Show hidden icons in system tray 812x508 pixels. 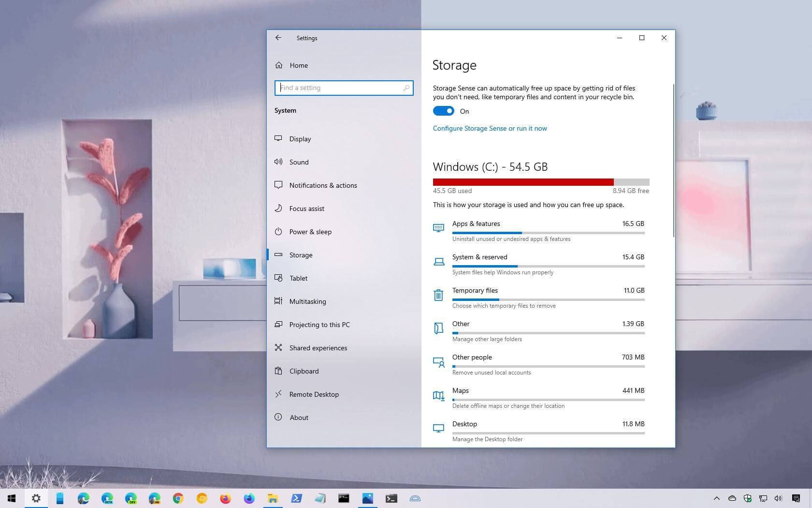(x=717, y=498)
